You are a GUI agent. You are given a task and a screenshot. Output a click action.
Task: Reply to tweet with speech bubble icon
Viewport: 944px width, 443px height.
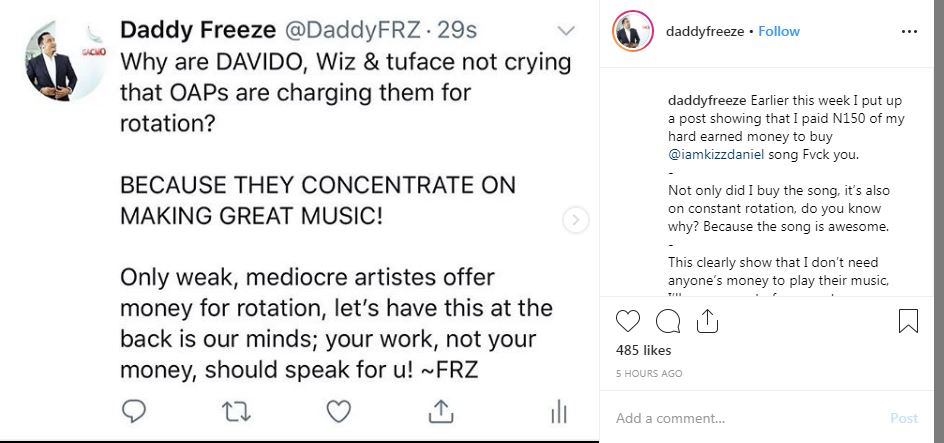pos(135,411)
